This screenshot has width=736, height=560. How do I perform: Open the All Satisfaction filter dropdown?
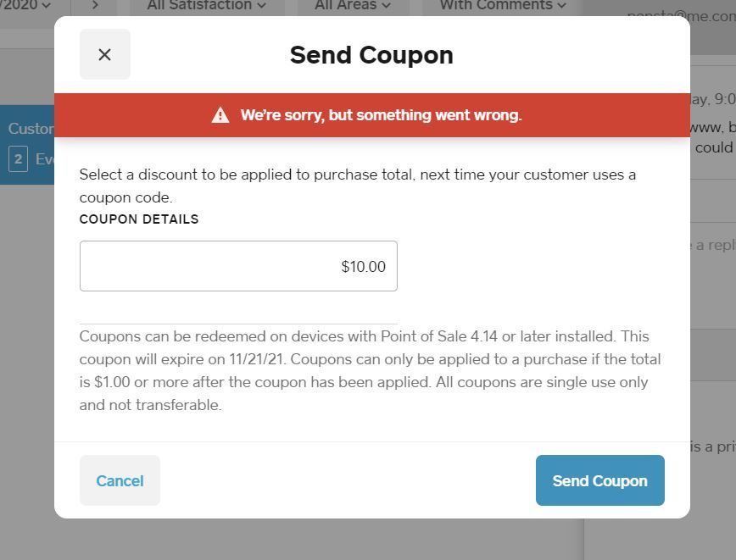(x=206, y=6)
